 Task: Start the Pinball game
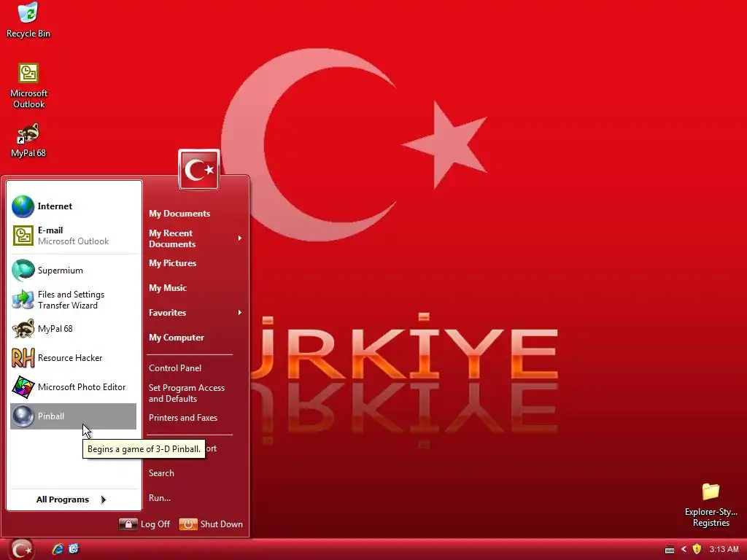click(x=74, y=416)
